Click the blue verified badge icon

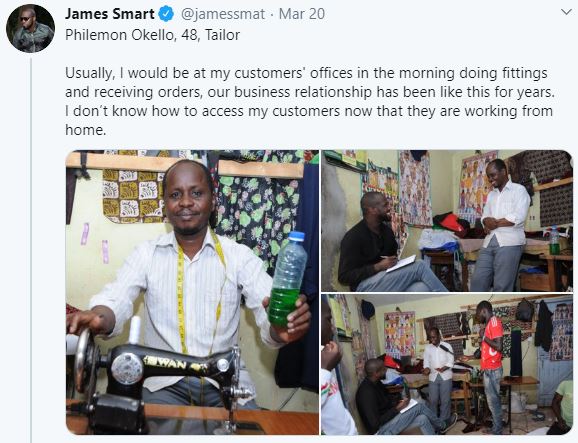coord(166,14)
